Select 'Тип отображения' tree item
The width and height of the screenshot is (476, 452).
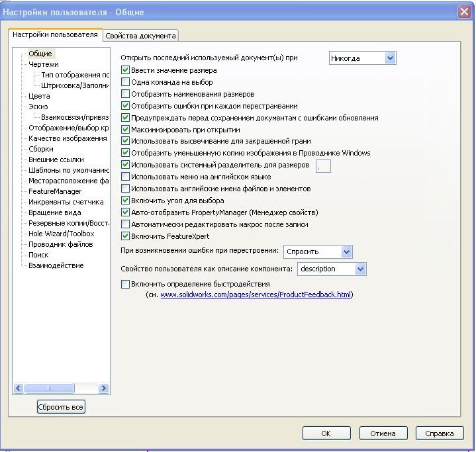(x=75, y=75)
